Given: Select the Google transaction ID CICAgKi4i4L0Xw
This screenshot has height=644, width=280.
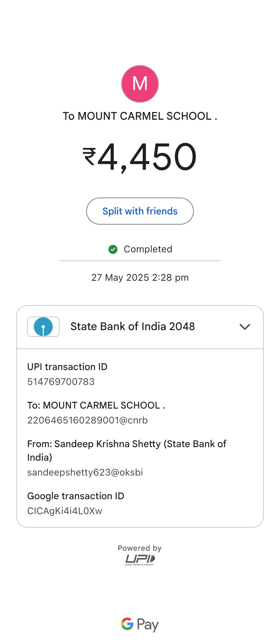Looking at the screenshot, I should click(x=65, y=511).
